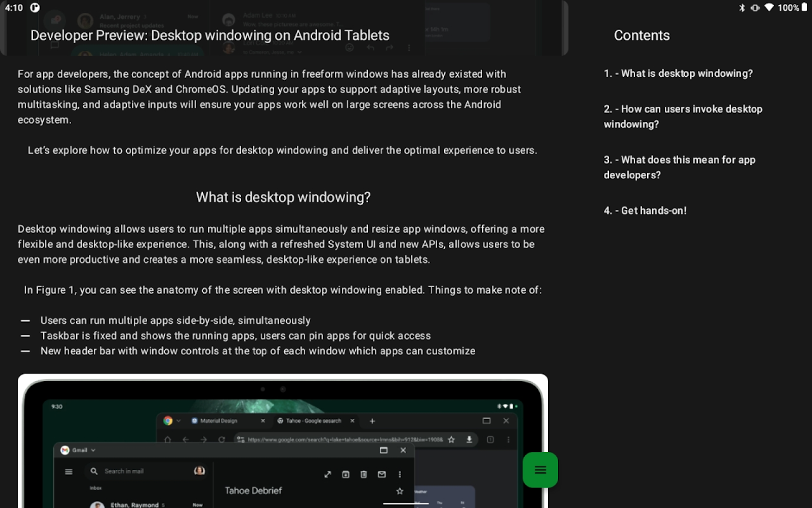812x508 pixels.
Task: Select bullet "Taskbar is fixed and shows the running apps"
Action: click(236, 336)
